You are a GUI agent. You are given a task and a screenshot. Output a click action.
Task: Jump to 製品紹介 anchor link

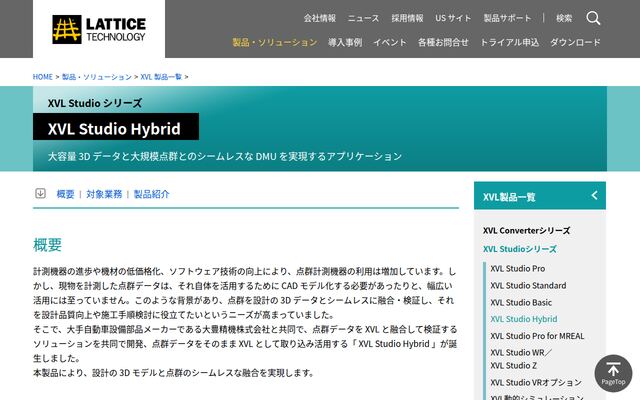(151, 194)
